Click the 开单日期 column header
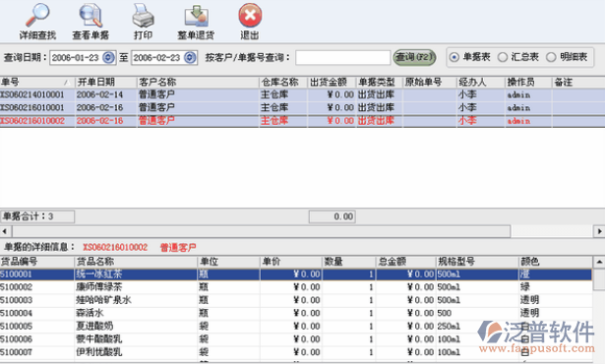Viewport: 605px width, 364px height. click(105, 82)
